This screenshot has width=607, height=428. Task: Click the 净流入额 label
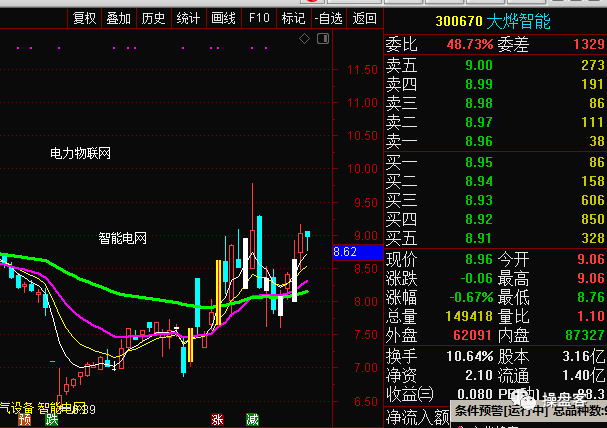pos(418,418)
